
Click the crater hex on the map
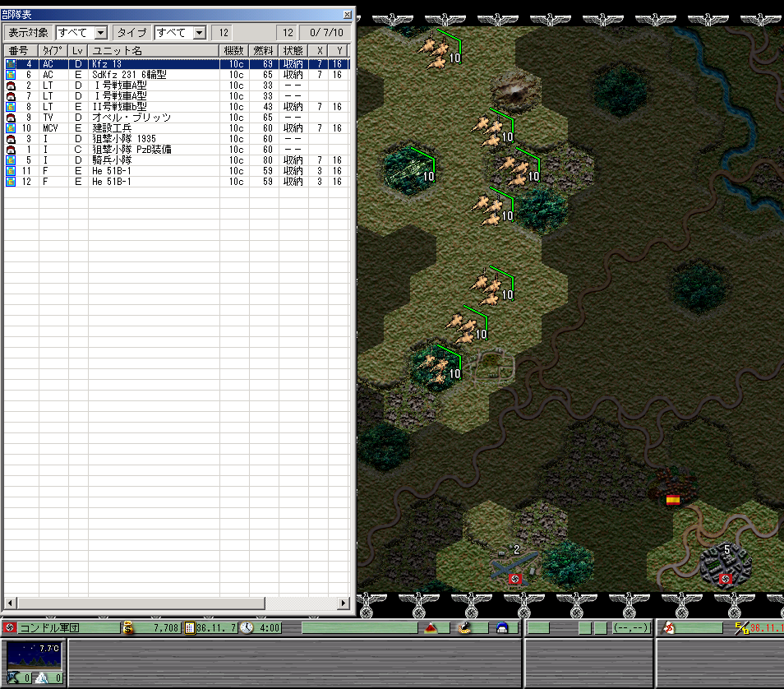[515, 90]
